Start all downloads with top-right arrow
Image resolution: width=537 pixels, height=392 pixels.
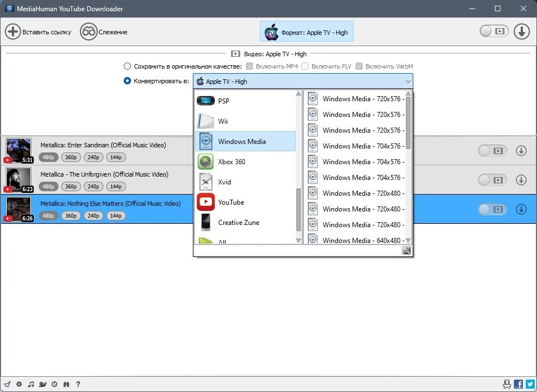(x=522, y=31)
